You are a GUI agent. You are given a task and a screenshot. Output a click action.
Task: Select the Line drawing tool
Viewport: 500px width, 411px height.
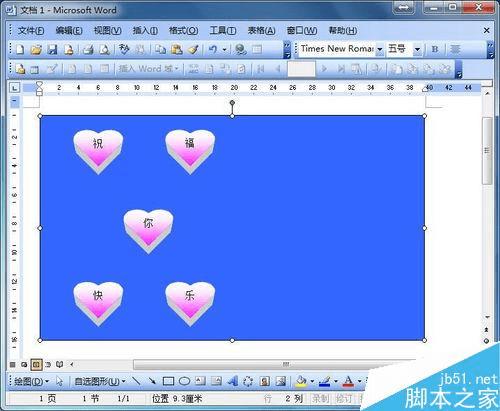(x=136, y=381)
